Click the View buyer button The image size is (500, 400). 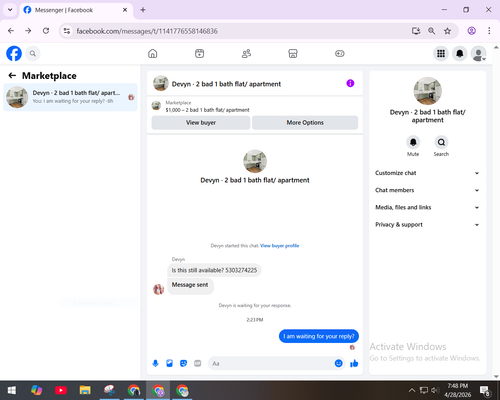[x=201, y=123]
